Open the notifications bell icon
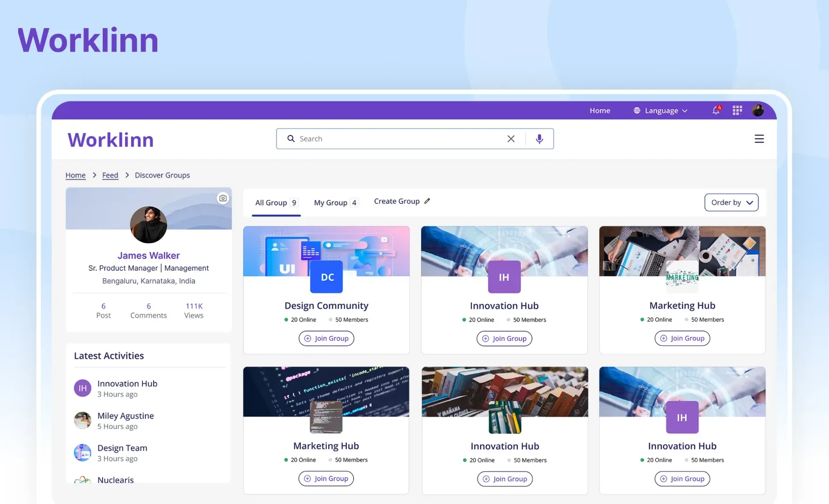Screen dimensions: 829x504 click(x=716, y=111)
